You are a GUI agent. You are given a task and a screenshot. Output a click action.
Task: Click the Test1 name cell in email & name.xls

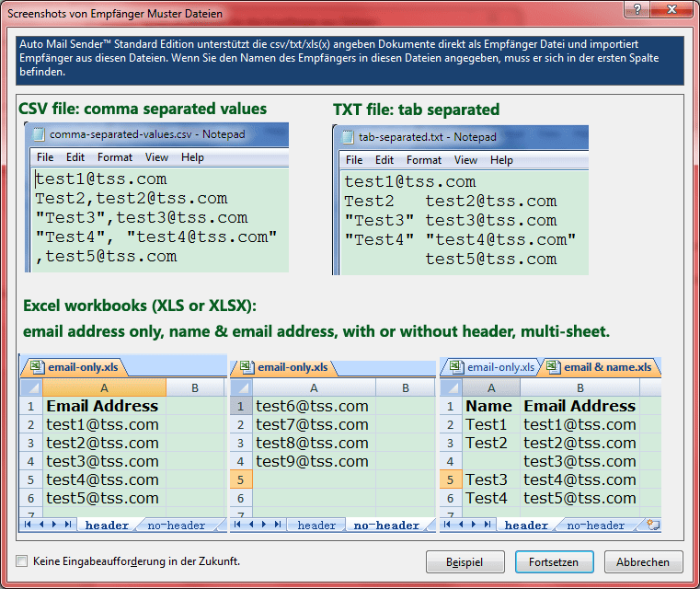coord(491,424)
